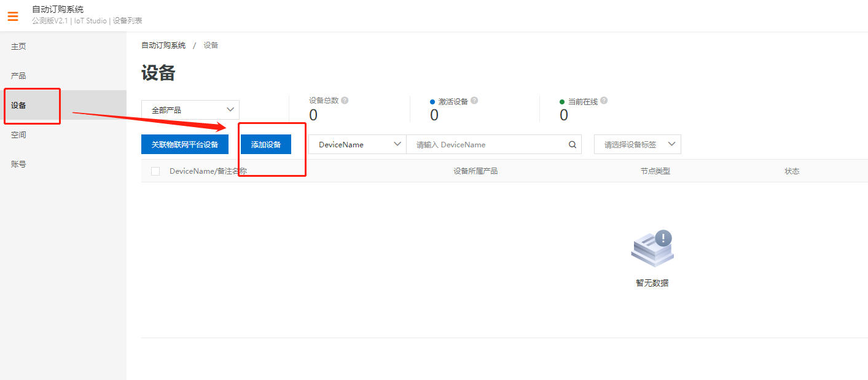Click help icon next to 激活设备
This screenshot has height=380, width=868.
point(474,101)
